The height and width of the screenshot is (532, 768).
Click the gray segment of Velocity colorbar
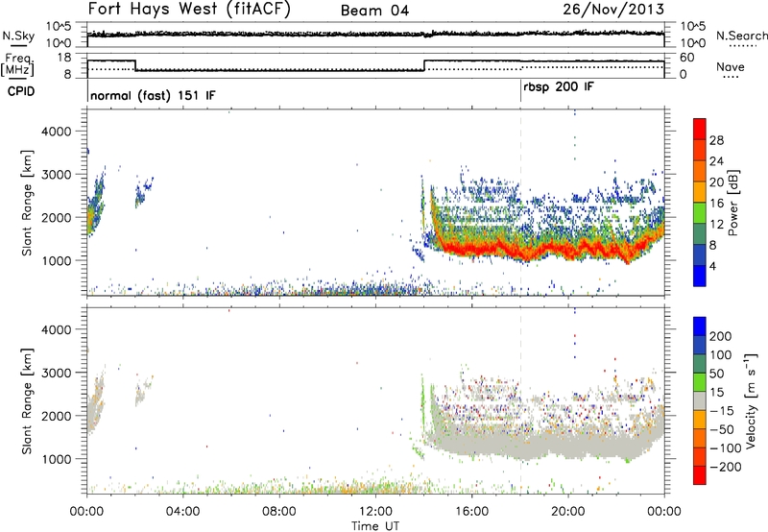pyautogui.click(x=700, y=400)
